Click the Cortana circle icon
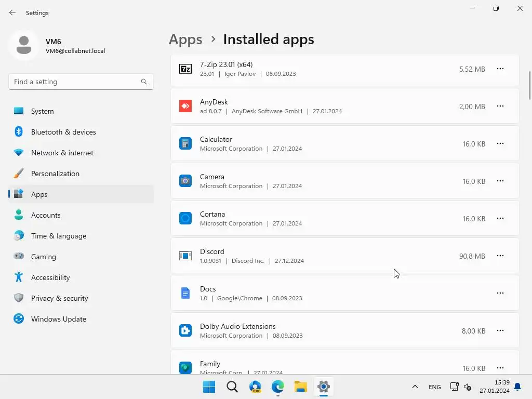This screenshot has width=532, height=399. [x=185, y=218]
